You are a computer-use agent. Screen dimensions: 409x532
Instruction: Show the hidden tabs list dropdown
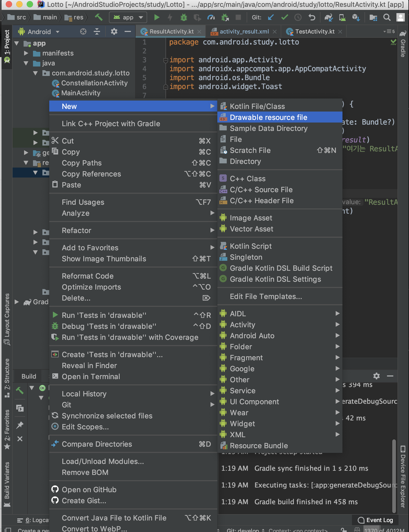pos(389,31)
